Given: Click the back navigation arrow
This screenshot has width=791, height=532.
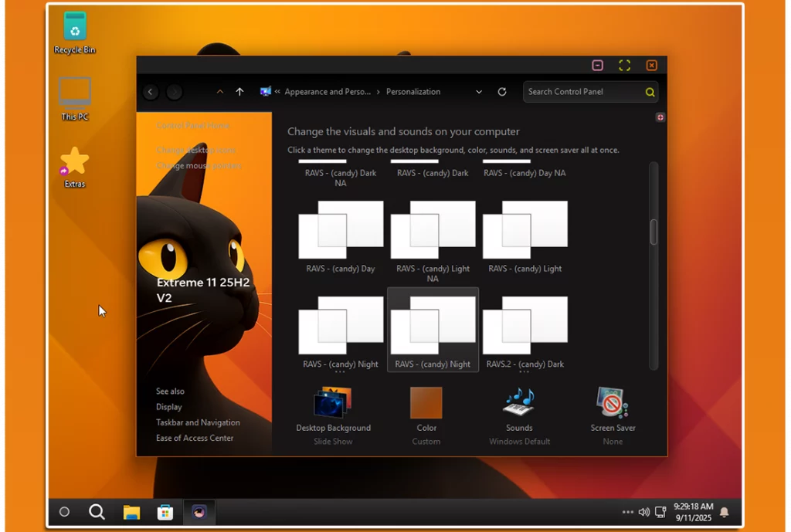Looking at the screenshot, I should 151,92.
